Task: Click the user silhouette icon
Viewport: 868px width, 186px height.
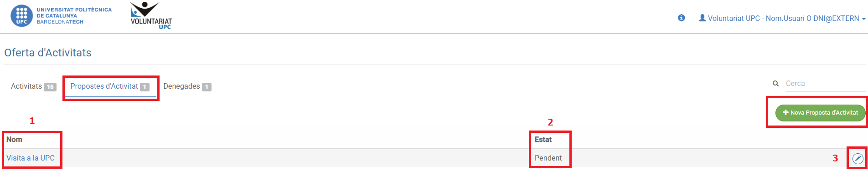Action: [702, 18]
